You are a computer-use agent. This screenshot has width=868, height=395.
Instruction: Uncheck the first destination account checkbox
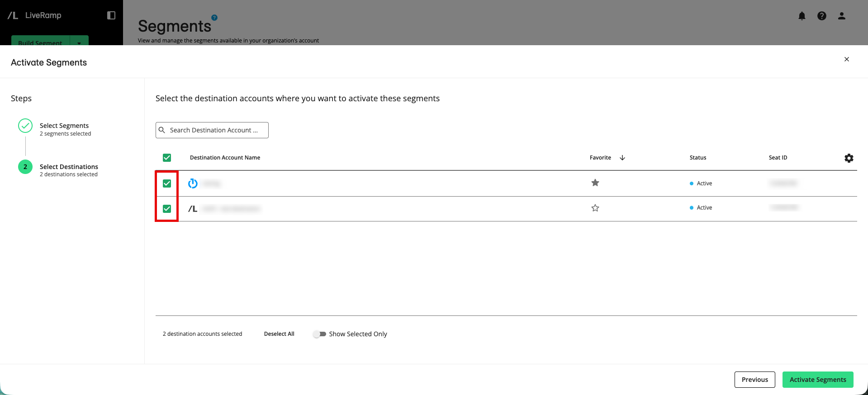coord(167,183)
